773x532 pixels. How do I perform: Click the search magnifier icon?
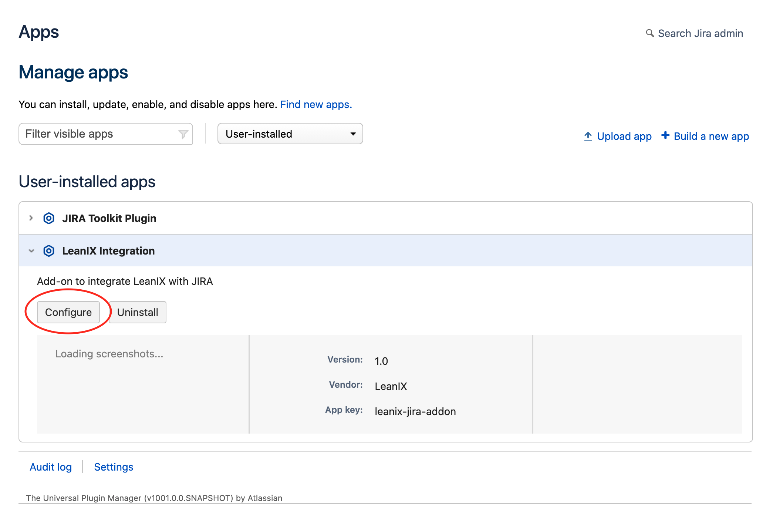click(x=649, y=33)
